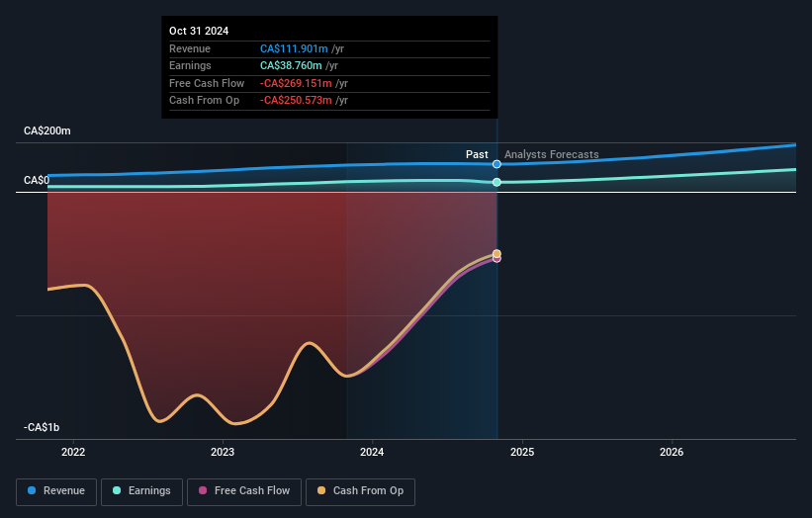Click the -CA$269.151m free cash flow value
The width and height of the screenshot is (812, 518).
pos(296,83)
